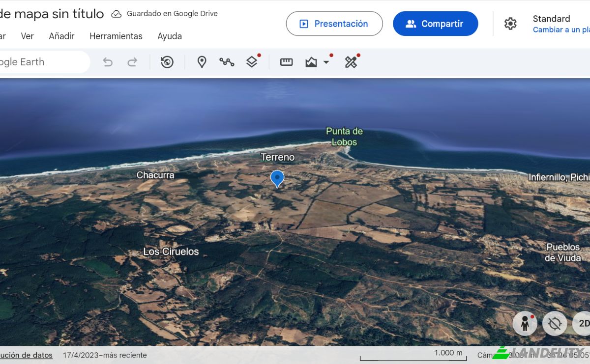Click the Presentación button

334,24
